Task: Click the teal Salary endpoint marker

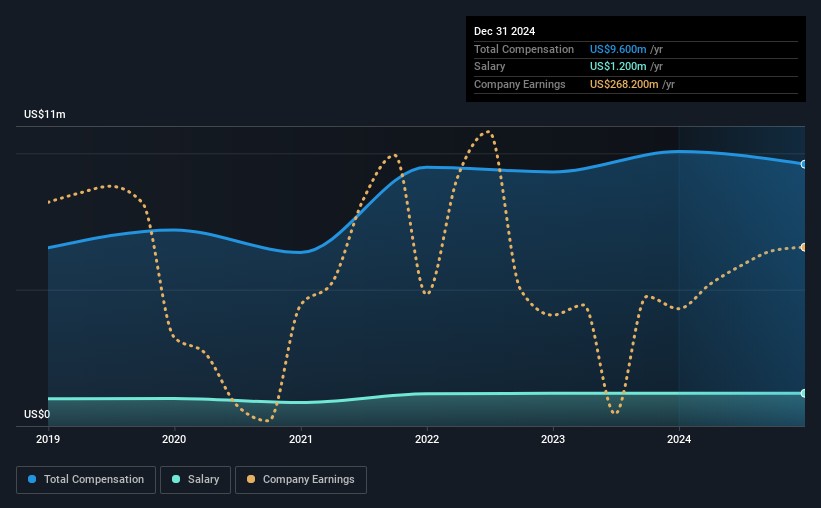Action: [x=803, y=393]
